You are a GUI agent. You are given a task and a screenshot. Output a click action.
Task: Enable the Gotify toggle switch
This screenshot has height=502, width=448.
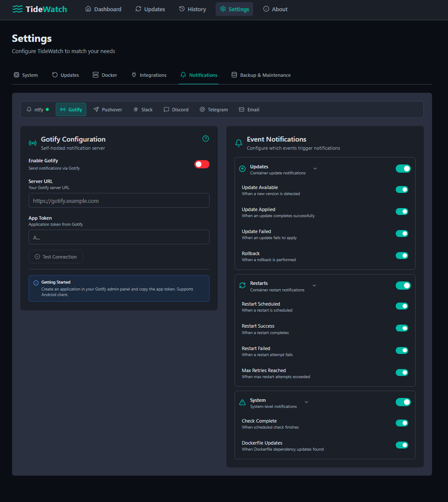[x=202, y=164]
